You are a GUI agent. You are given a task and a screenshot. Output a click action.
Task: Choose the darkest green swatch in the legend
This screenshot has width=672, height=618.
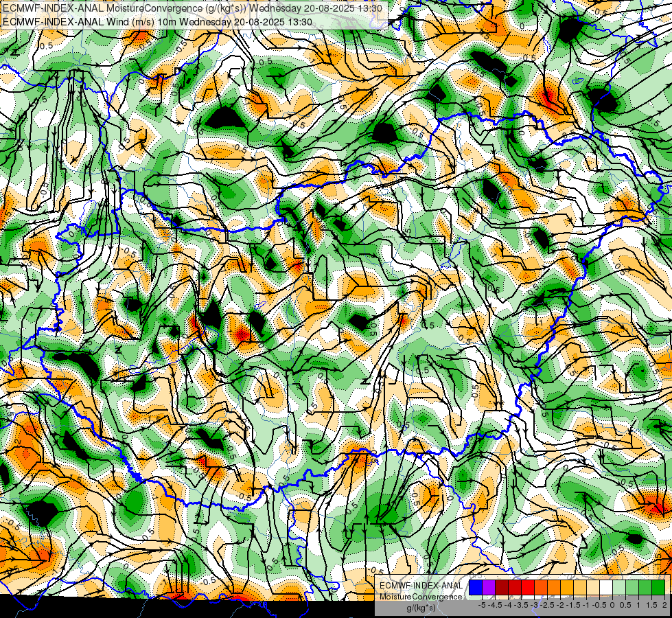click(658, 587)
